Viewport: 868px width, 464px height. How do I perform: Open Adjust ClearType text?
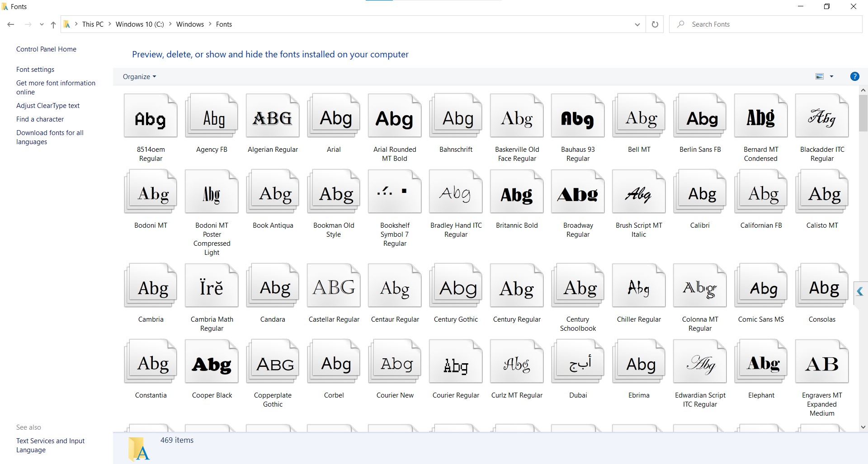48,106
